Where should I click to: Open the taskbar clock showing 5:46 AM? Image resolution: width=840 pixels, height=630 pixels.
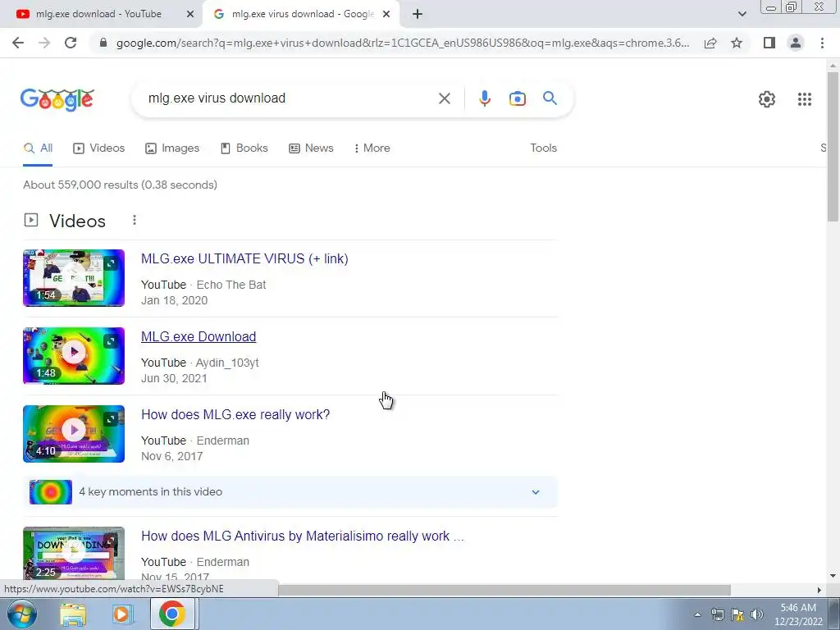(x=798, y=614)
